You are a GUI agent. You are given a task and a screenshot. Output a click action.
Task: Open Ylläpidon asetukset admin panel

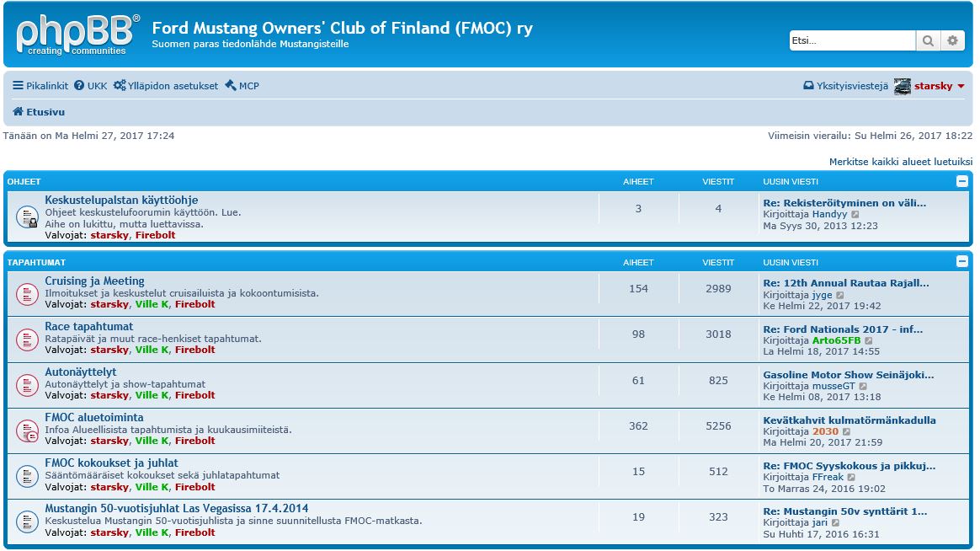(166, 86)
